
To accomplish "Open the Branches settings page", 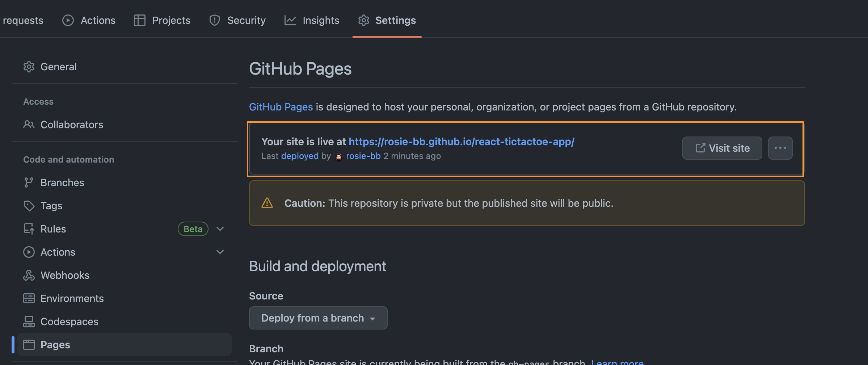I will (125, 182).
